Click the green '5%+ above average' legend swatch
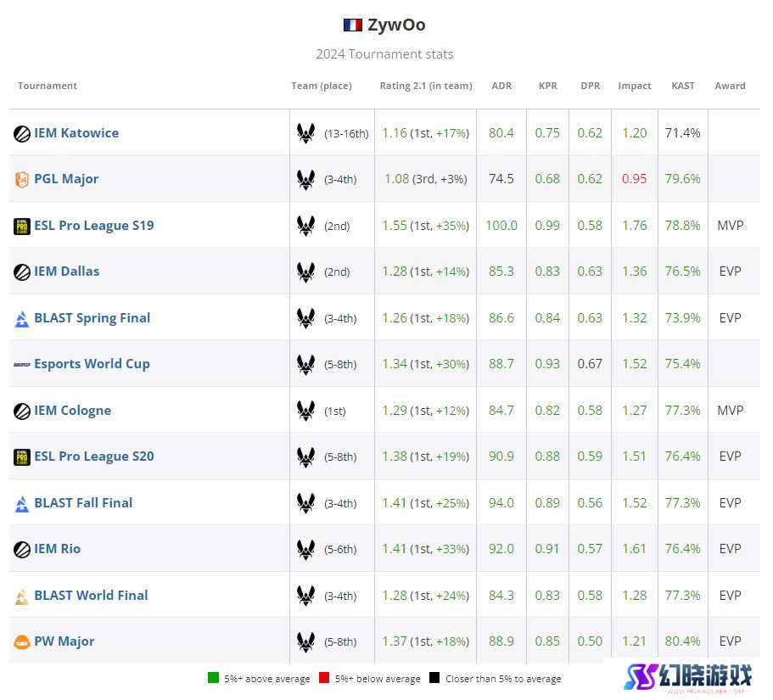773x700 pixels. pos(214,678)
